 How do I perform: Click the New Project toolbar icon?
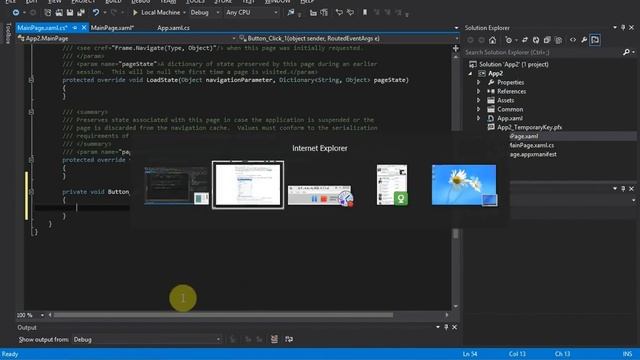47,13
